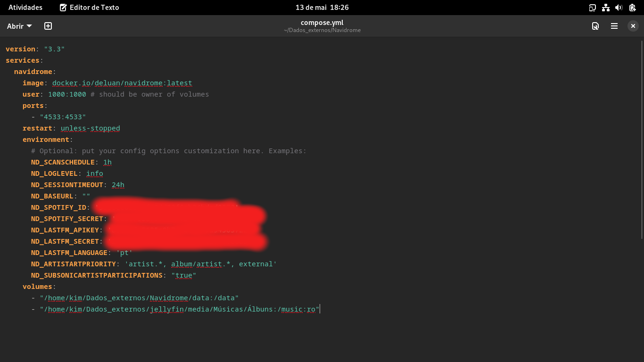The image size is (644, 362).
Task: Click the ND_SPOTIFY_ID key
Action: pyautogui.click(x=58, y=207)
